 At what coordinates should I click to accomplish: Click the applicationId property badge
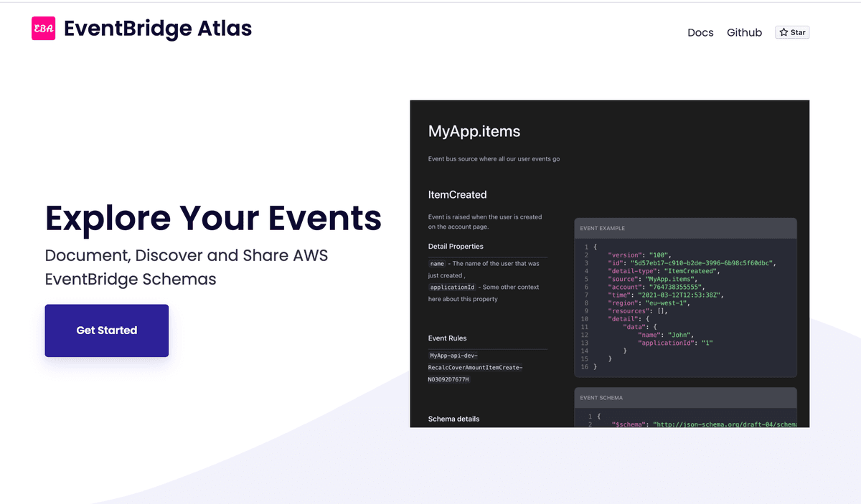[x=452, y=287]
